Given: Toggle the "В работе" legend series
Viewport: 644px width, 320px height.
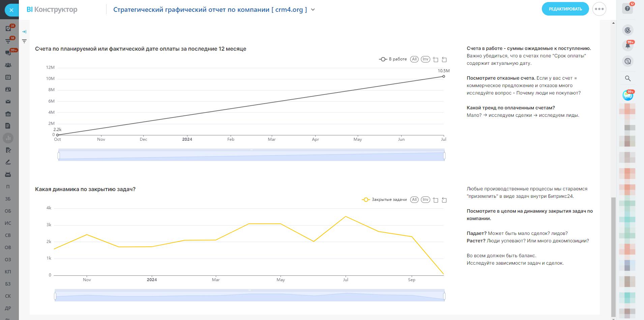Looking at the screenshot, I should coord(393,59).
